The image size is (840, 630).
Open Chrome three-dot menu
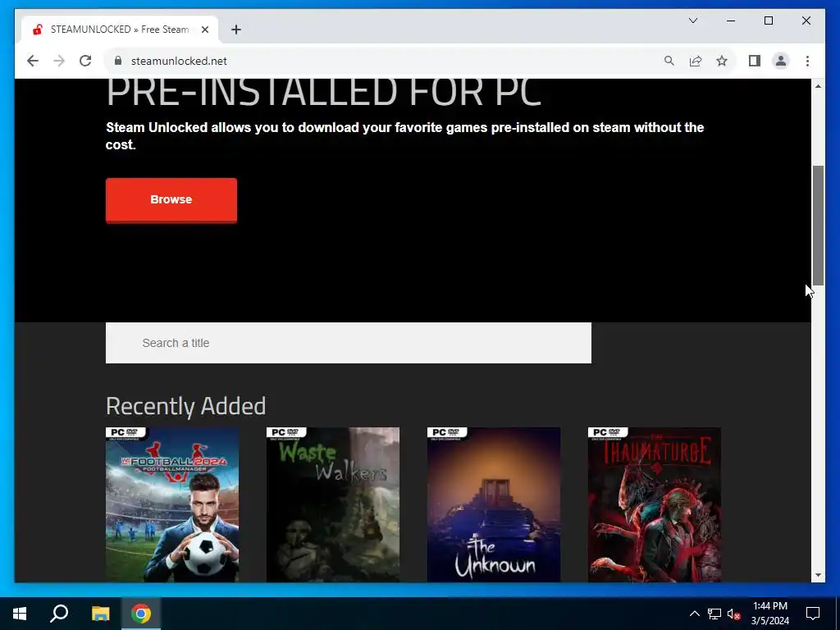[x=807, y=61]
